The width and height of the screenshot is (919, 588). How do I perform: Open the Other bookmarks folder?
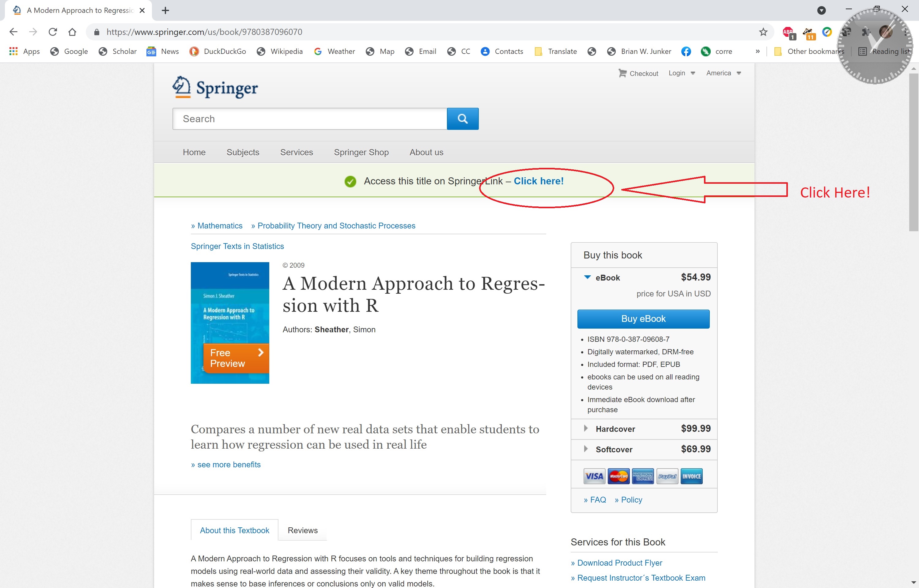pos(809,51)
